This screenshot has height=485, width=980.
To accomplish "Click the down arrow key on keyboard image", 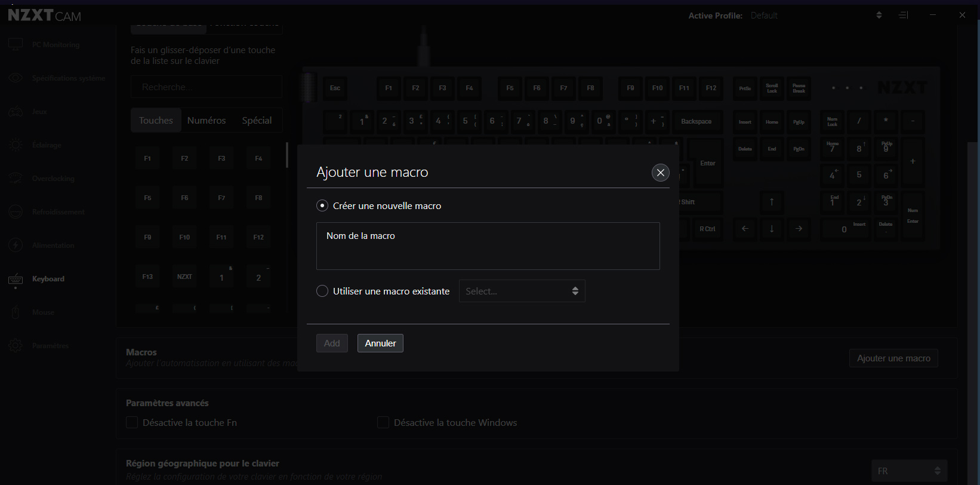I will [772, 229].
